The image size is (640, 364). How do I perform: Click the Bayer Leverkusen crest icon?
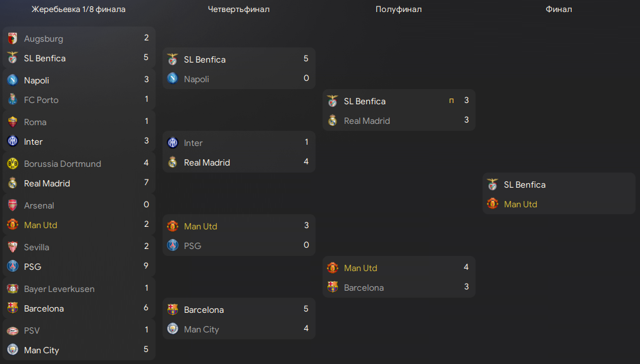[13, 289]
